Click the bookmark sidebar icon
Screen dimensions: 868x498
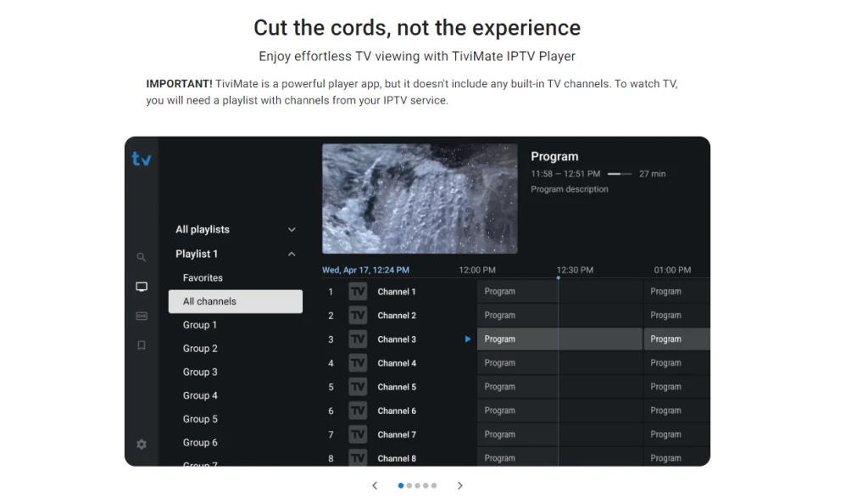pyautogui.click(x=142, y=345)
